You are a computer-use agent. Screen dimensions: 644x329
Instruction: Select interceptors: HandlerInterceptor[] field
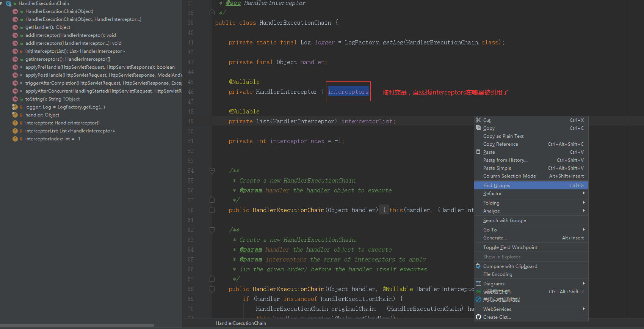63,123
